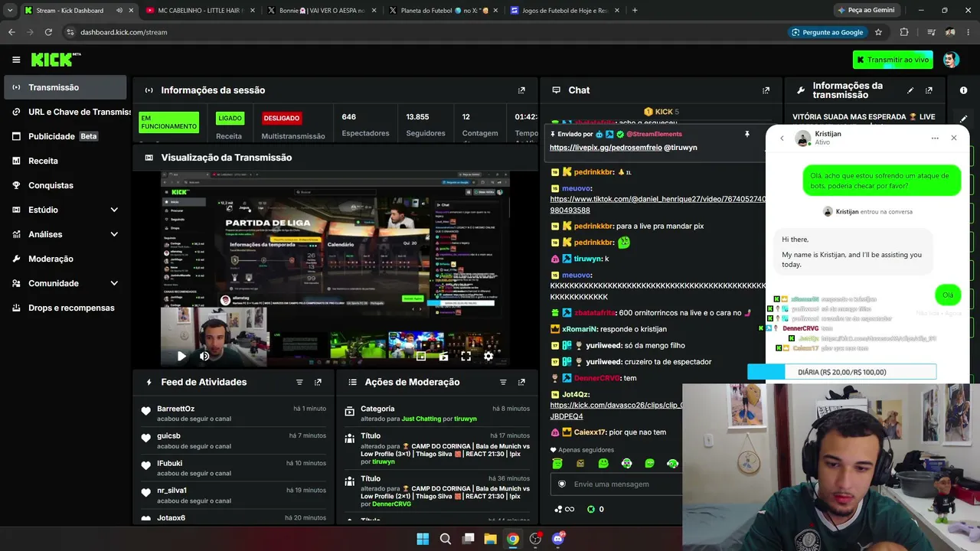Viewport: 980px width, 551px height.
Task: Open the chat identity badge in message box
Action: [561, 484]
